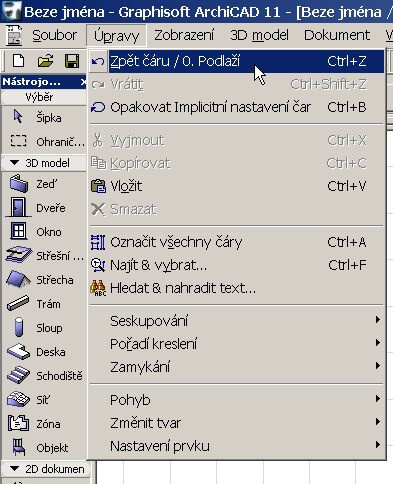Image resolution: width=393 pixels, height=484 pixels.
Task: Click the Save floppy disk icon
Action: (x=72, y=61)
